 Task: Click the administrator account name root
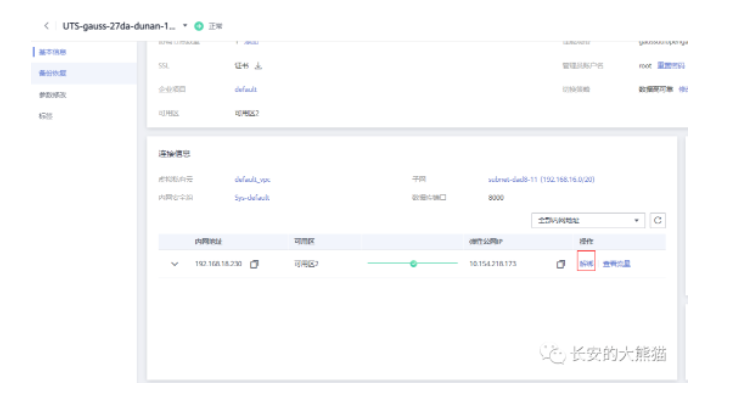(645, 66)
